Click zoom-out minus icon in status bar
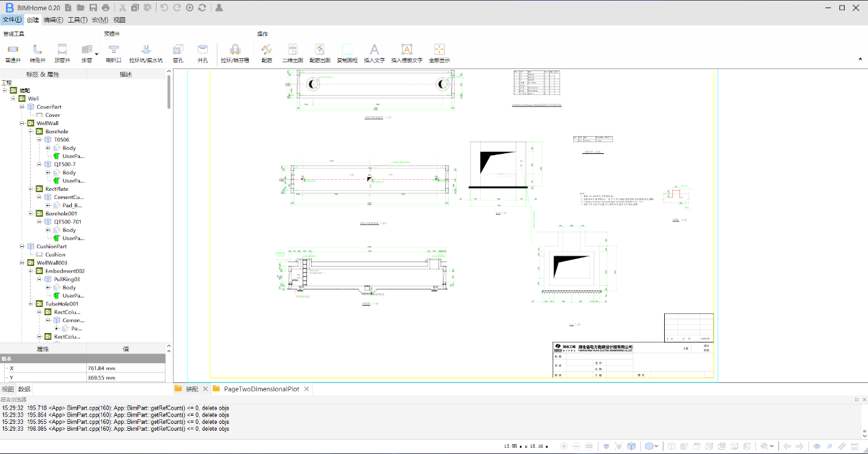Viewport: 868px width, 454px height. click(577, 446)
